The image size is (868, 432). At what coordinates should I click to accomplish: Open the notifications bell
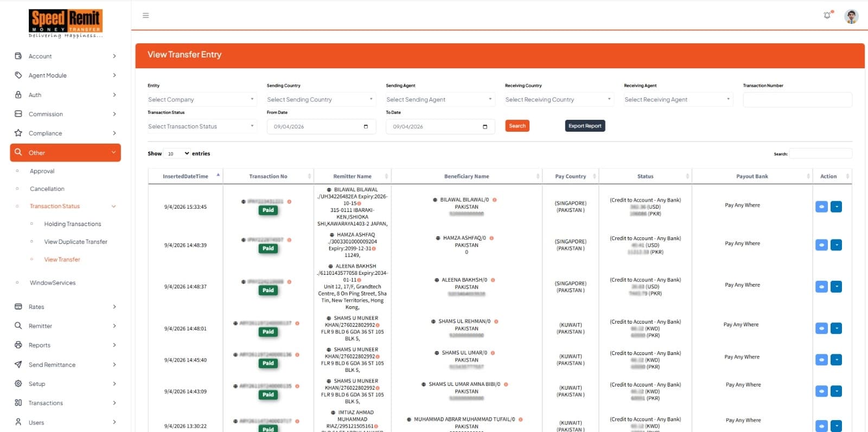827,15
